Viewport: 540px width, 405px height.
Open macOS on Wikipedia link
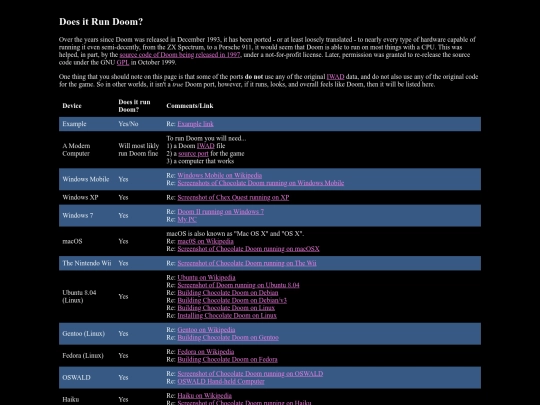(x=205, y=241)
